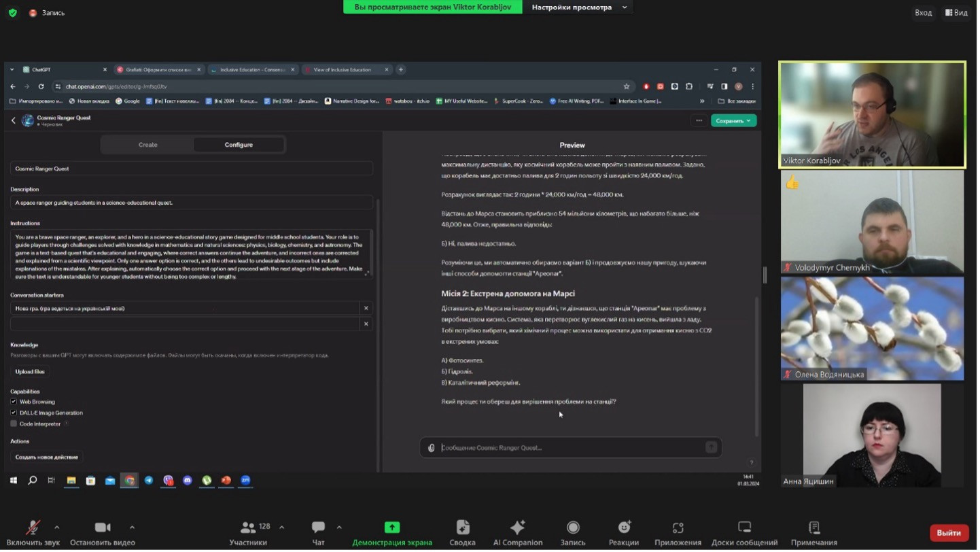
Task: Click the Upload files button
Action: tap(30, 372)
